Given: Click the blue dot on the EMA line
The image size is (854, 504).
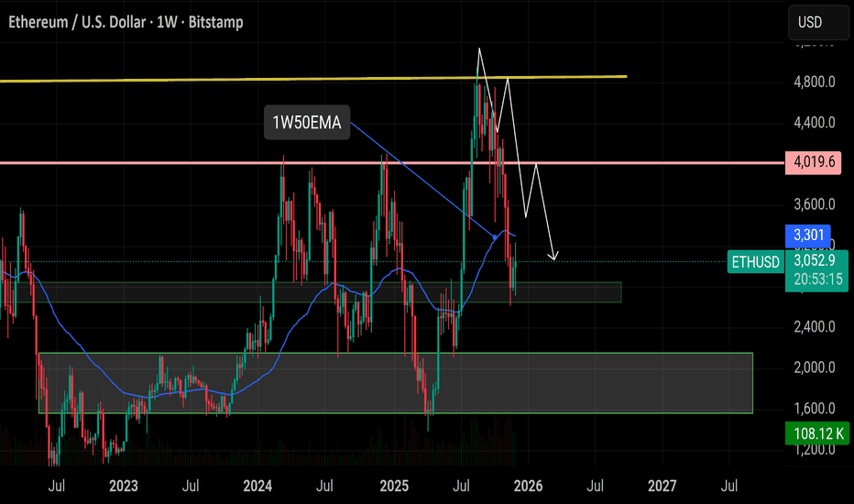Looking at the screenshot, I should click(497, 237).
